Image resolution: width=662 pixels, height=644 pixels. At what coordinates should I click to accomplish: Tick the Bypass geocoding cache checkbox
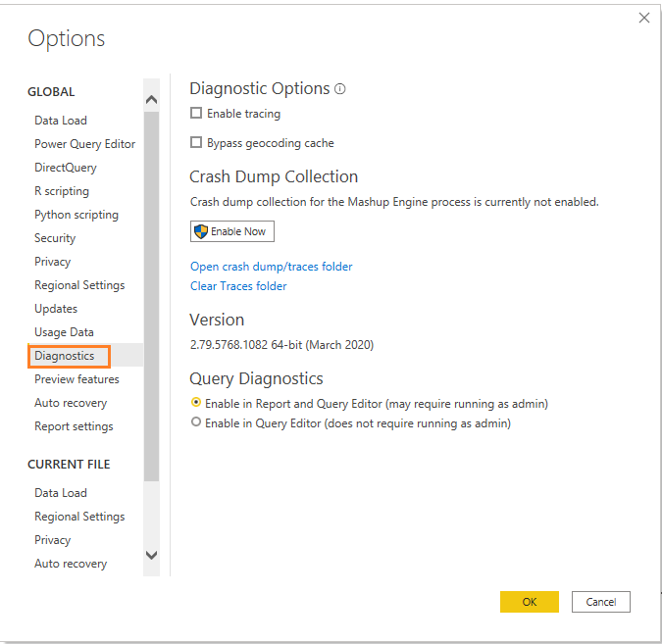pyautogui.click(x=196, y=143)
